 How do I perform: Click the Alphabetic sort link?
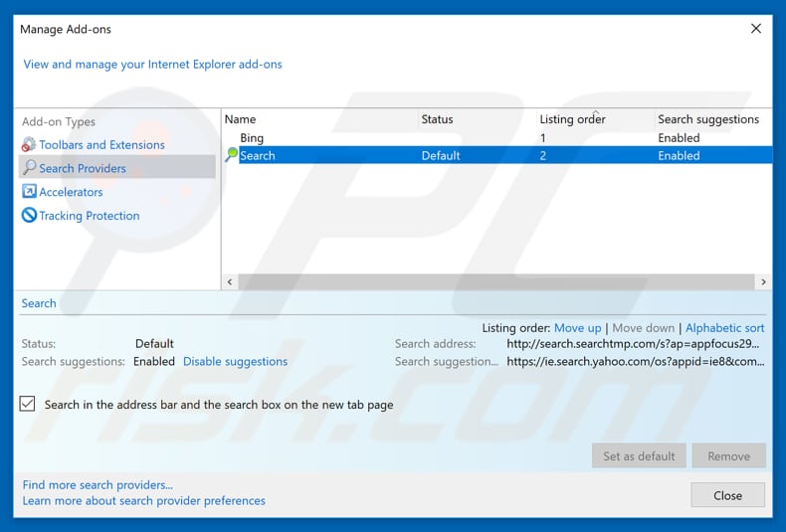[x=725, y=328]
